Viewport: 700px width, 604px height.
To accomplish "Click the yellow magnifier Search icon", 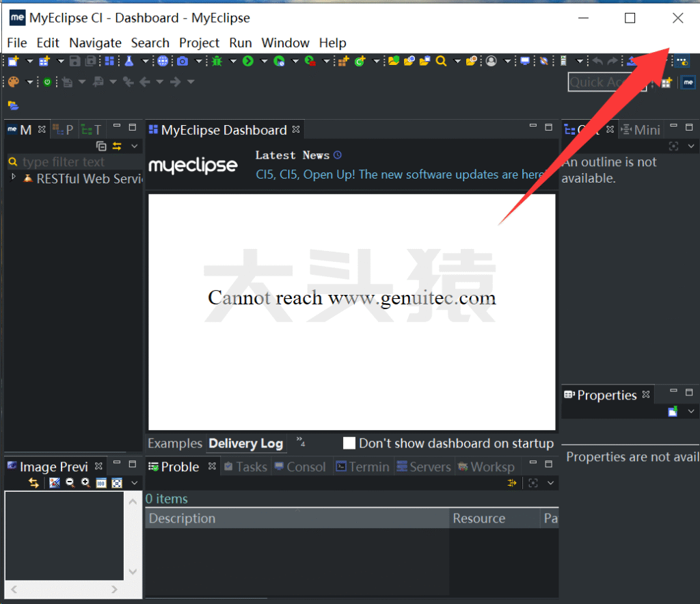I will click(441, 62).
